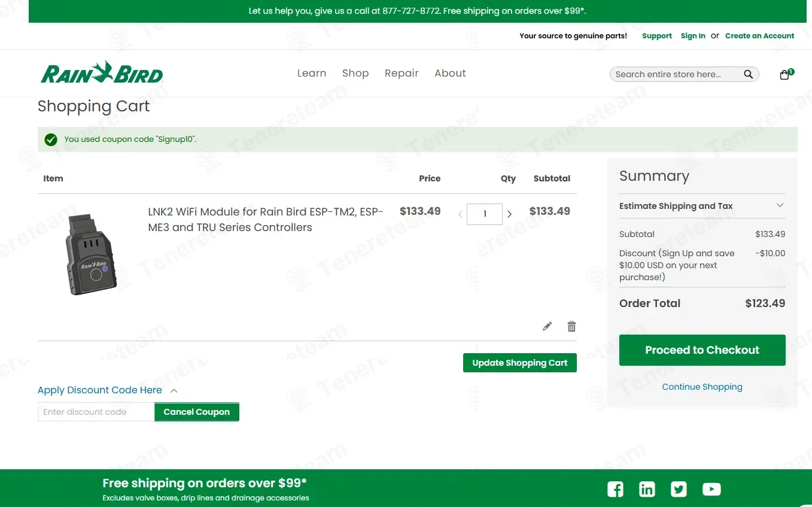Viewport: 812px width, 507px height.
Task: Click Create an Account link
Action: [760, 36]
